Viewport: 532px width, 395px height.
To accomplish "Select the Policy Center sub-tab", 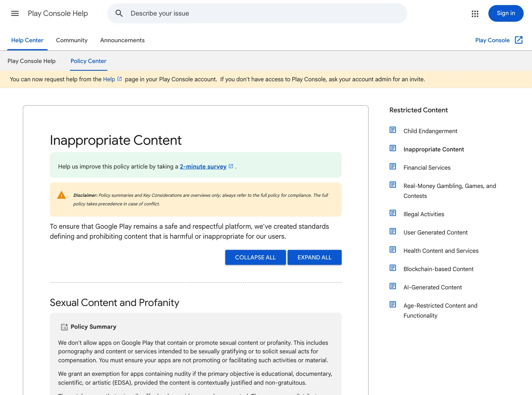I will coord(88,61).
